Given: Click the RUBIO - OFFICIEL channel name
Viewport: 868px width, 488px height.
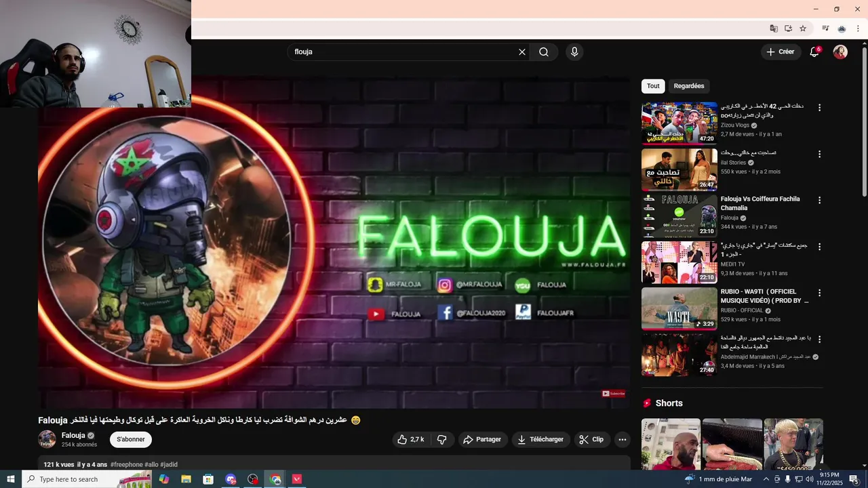Looking at the screenshot, I should (x=742, y=310).
